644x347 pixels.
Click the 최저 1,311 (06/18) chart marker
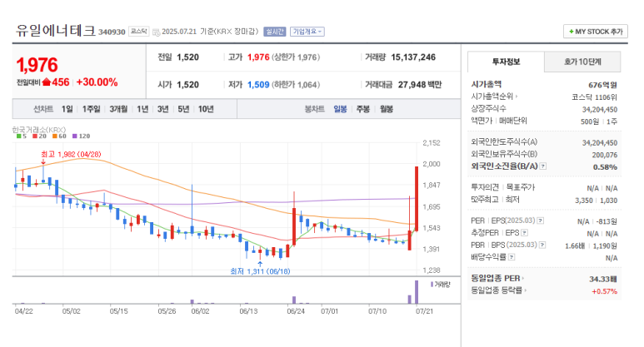click(260, 271)
